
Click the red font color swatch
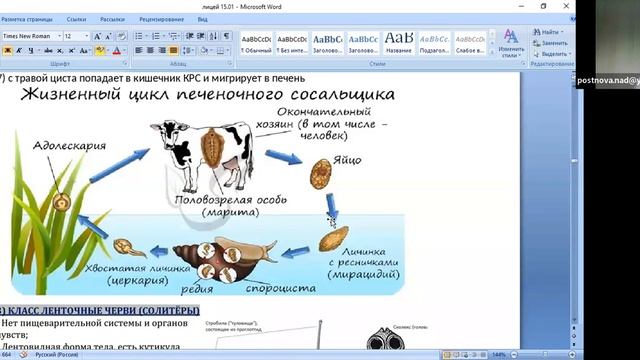[117, 51]
